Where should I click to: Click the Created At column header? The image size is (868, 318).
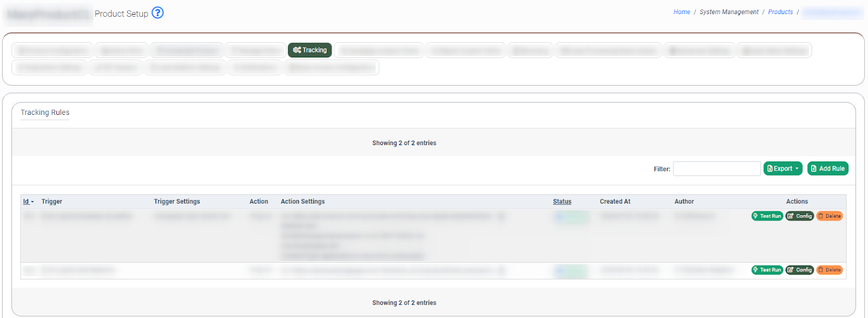(615, 202)
